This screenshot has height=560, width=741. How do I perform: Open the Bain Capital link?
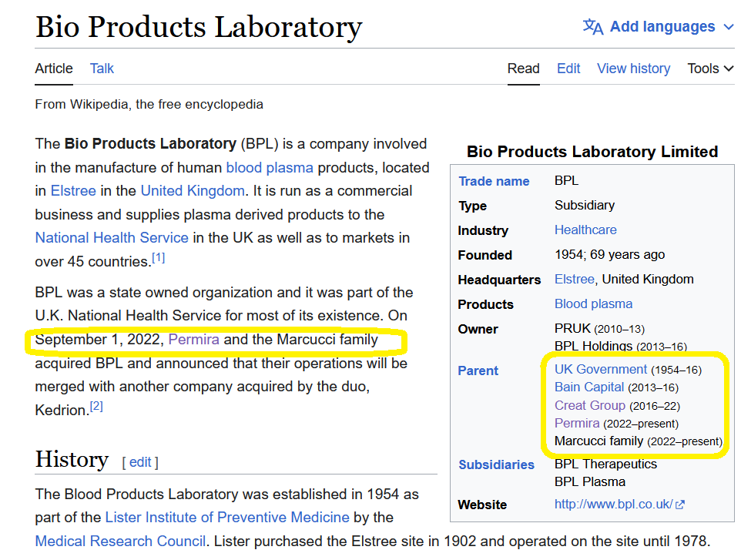(589, 387)
